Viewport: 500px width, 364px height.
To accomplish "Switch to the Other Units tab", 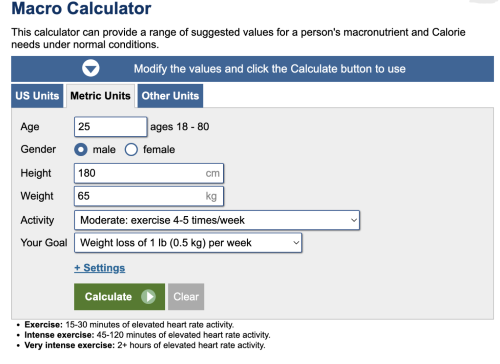I will (170, 96).
